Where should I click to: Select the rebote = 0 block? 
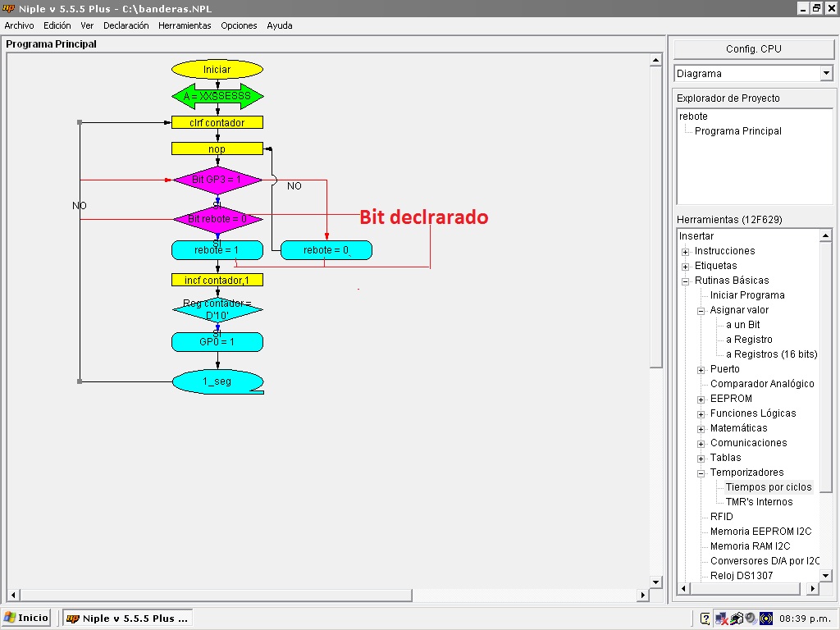click(326, 250)
